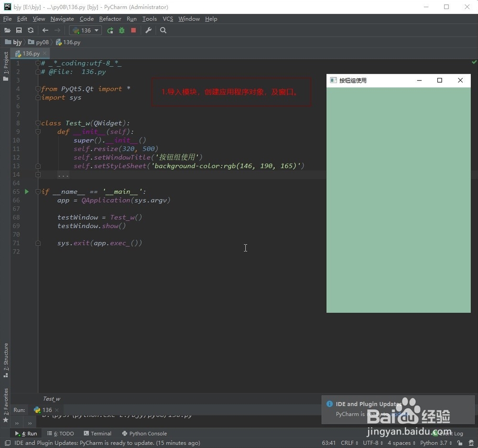The width and height of the screenshot is (478, 448).
Task: Collapse the __init__ method fold marker
Action: (38, 131)
